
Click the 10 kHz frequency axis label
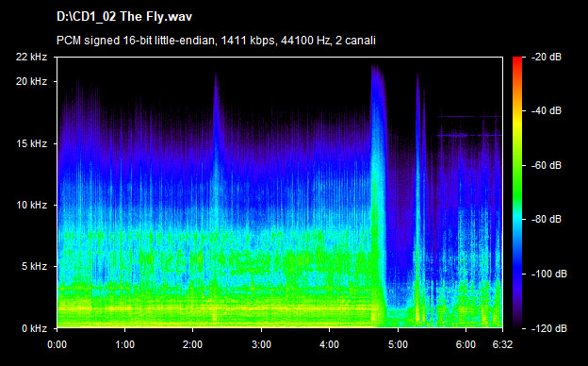click(x=31, y=205)
